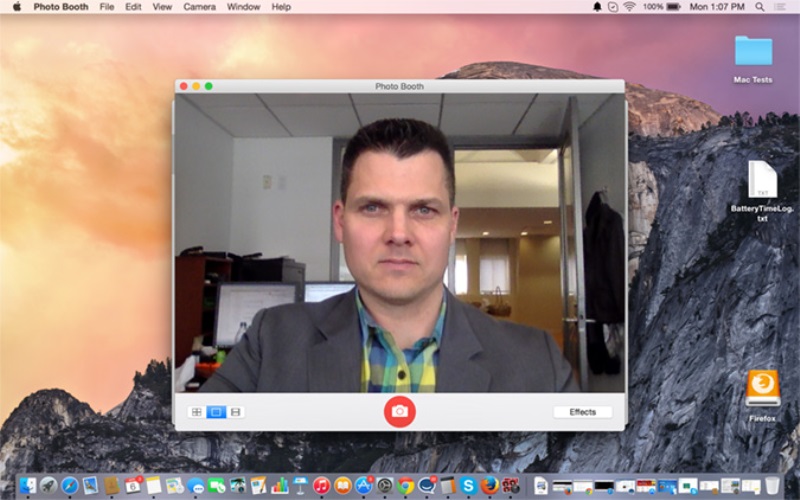Open Google Chrome from the Dock

click(406, 485)
